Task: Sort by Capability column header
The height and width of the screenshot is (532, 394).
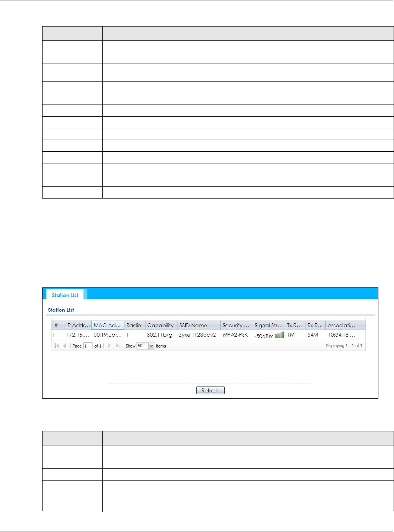Action: pyautogui.click(x=160, y=325)
